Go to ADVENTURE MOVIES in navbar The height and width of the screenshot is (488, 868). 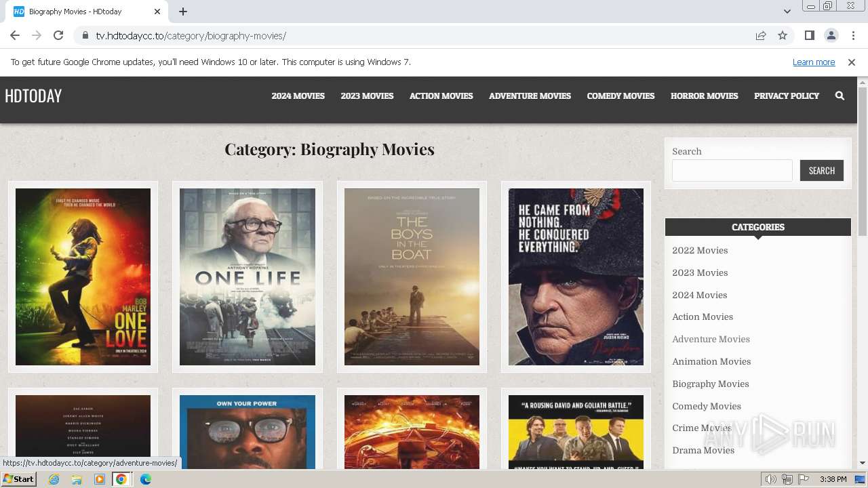530,96
